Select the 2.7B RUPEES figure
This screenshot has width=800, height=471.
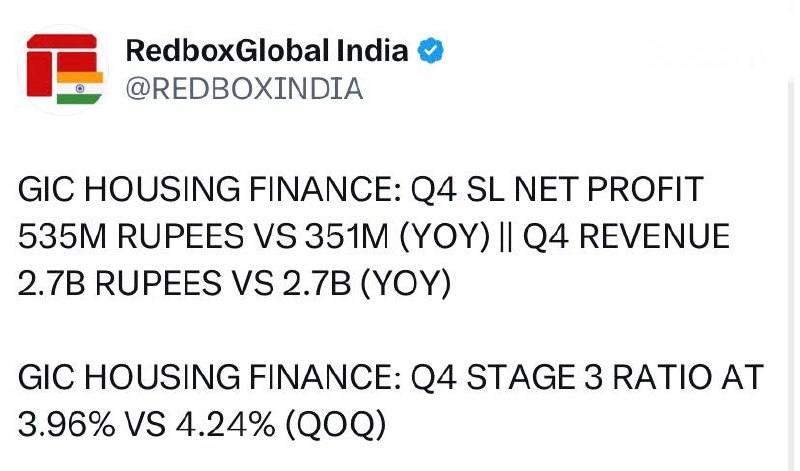pos(120,283)
